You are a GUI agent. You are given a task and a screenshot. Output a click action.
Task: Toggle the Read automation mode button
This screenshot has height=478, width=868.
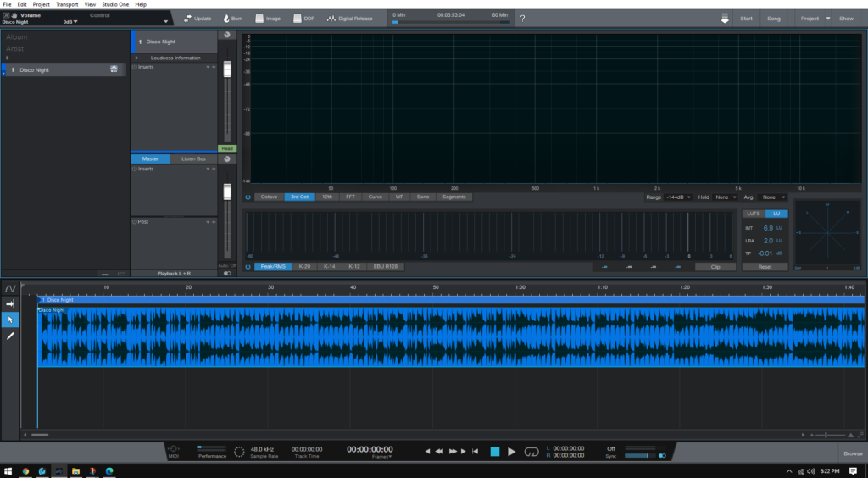[x=227, y=148]
